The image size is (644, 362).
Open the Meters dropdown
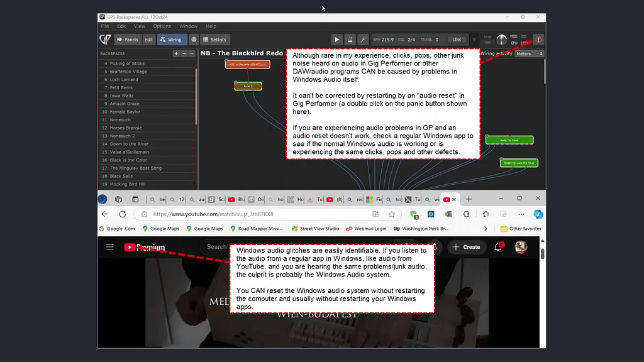click(x=529, y=54)
